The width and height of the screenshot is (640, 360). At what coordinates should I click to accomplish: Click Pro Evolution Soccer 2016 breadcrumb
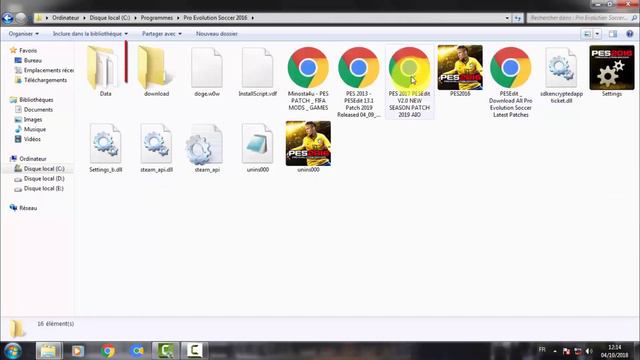pyautogui.click(x=215, y=18)
